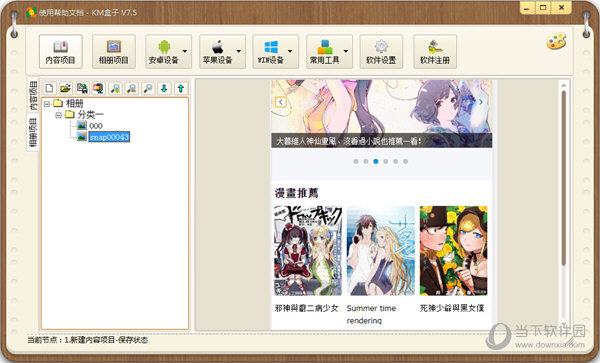Click the magnifier with red minus icon
The height and width of the screenshot is (363, 600).
(x=131, y=89)
